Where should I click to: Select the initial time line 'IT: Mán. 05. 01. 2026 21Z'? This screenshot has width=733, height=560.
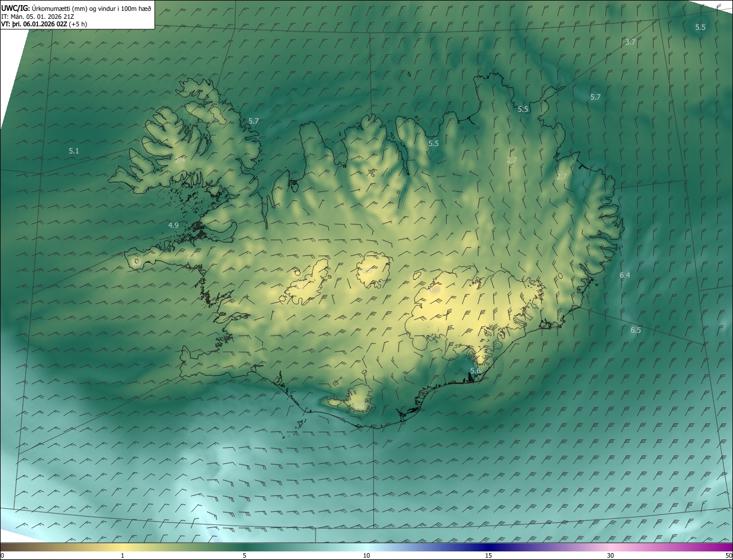pyautogui.click(x=38, y=17)
